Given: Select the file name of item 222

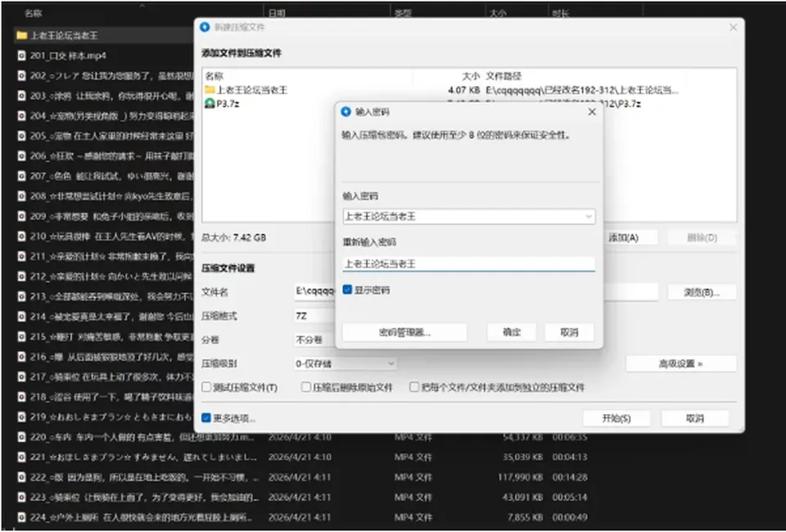Looking at the screenshot, I should coord(145,477).
